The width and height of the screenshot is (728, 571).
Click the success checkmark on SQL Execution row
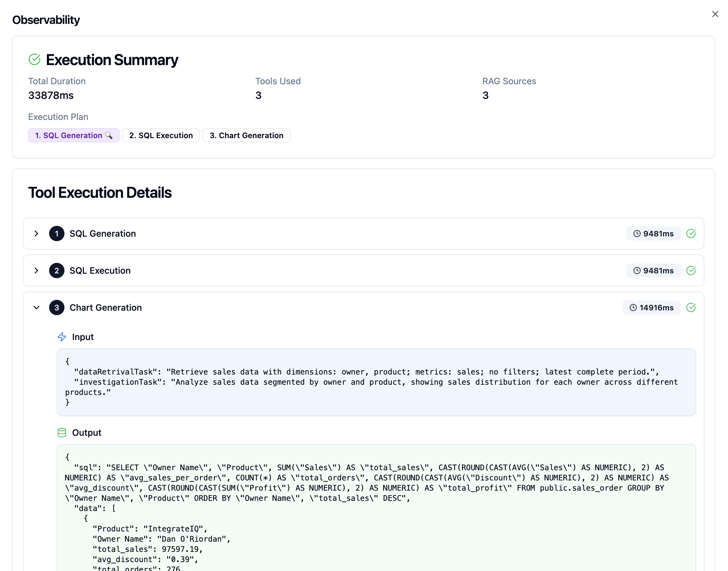(691, 271)
